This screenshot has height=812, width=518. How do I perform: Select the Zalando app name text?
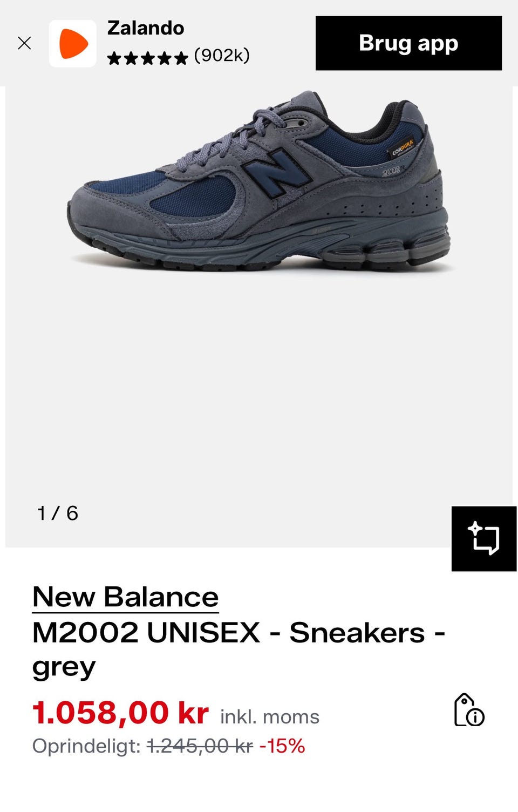click(x=146, y=28)
